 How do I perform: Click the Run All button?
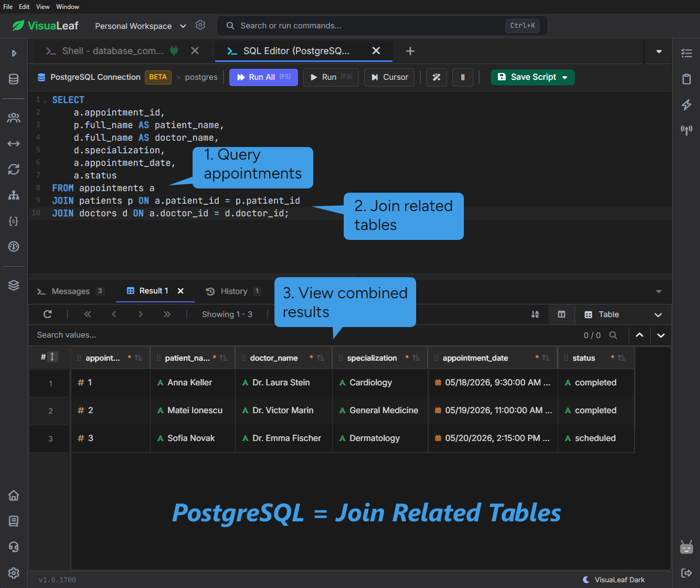coord(263,77)
